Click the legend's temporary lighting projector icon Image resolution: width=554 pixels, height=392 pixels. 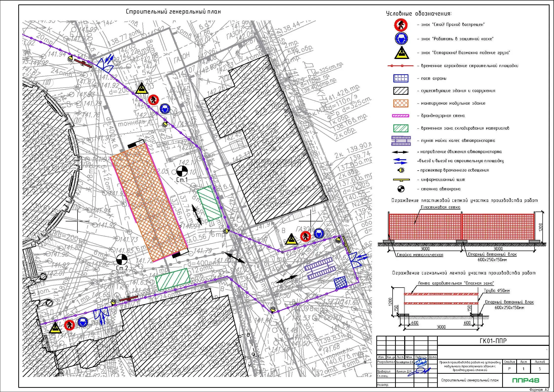coord(401,170)
